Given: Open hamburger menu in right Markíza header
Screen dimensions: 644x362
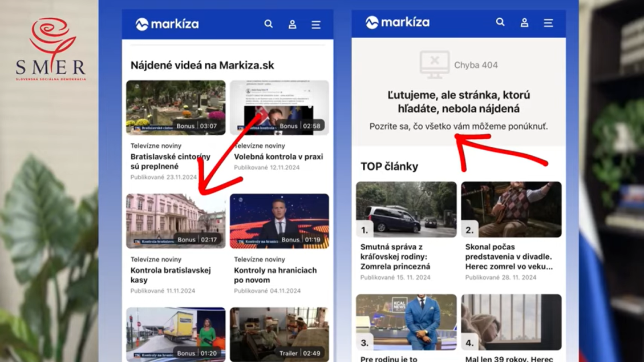Looking at the screenshot, I should point(548,23).
